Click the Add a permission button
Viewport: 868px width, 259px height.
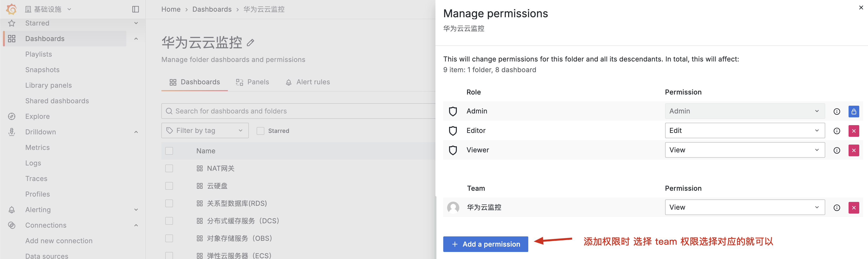point(485,244)
